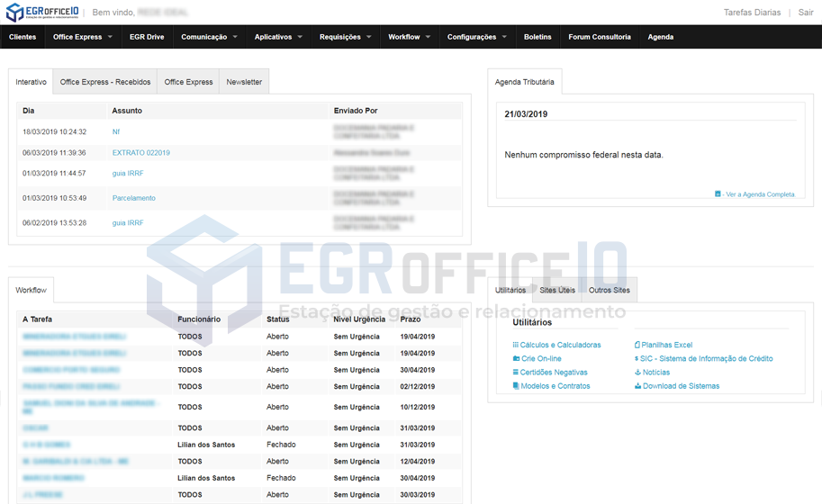
Task: Click the icon beside Crie On-line
Action: tap(516, 358)
